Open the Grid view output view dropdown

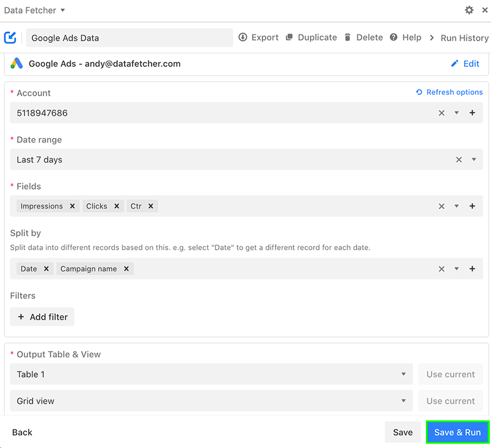point(211,401)
